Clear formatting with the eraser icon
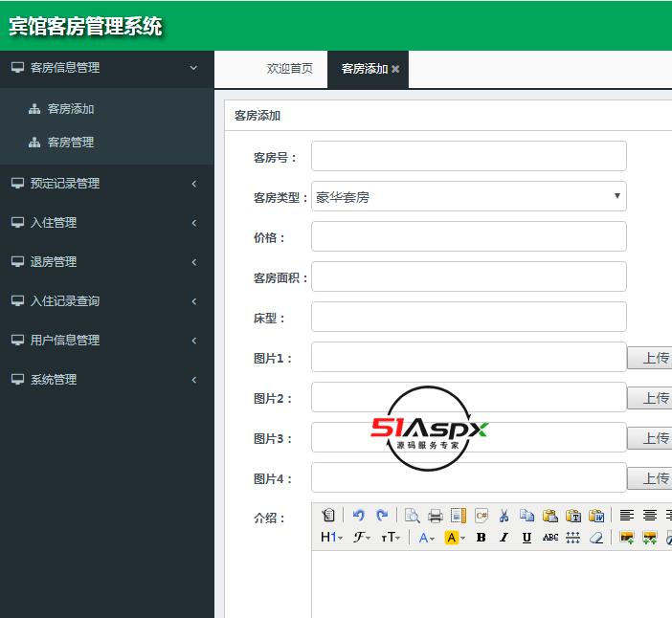 [x=596, y=538]
